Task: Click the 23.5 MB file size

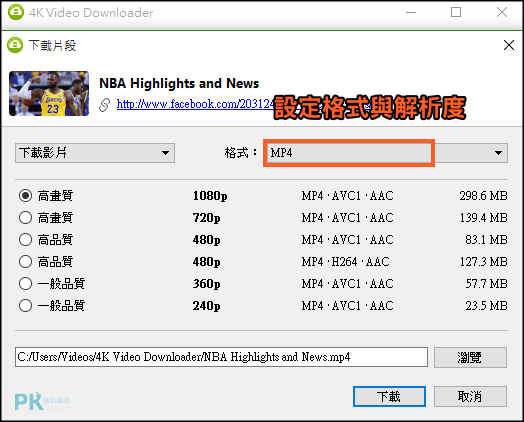Action: [486, 306]
